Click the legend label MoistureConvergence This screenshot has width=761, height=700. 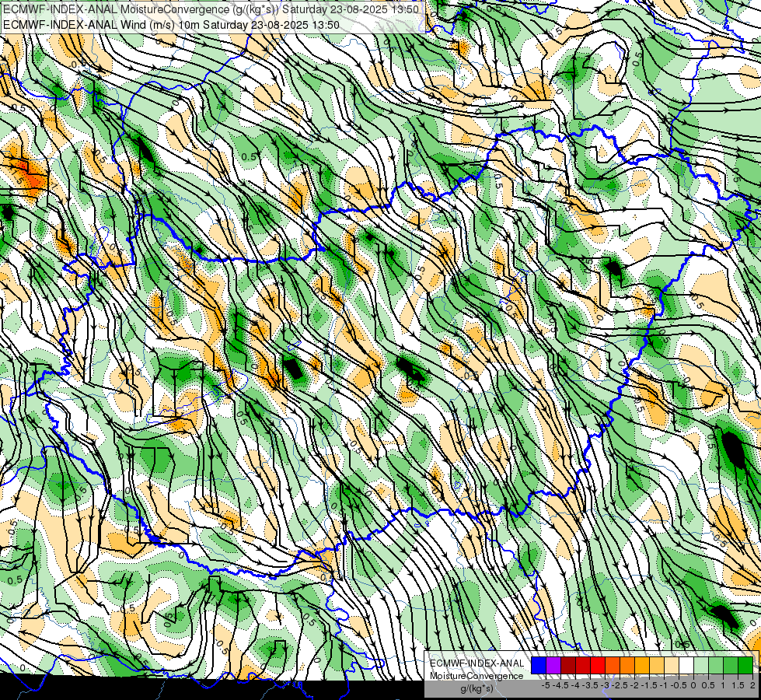pyautogui.click(x=476, y=676)
